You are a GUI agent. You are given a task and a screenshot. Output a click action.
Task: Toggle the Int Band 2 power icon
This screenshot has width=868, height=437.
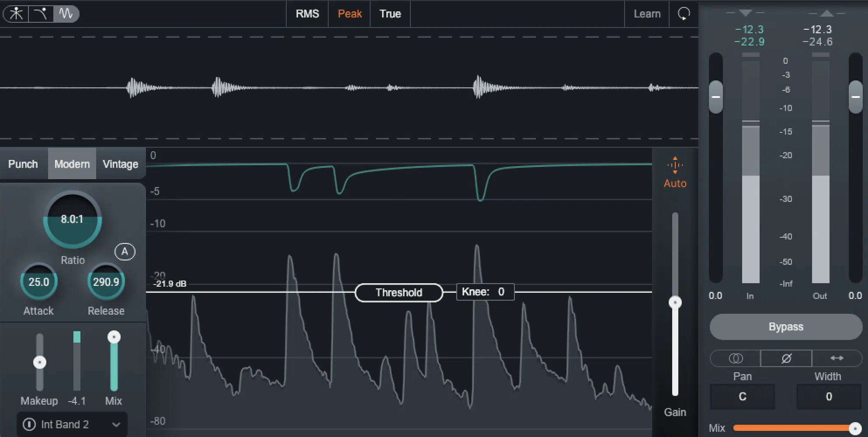(x=29, y=424)
